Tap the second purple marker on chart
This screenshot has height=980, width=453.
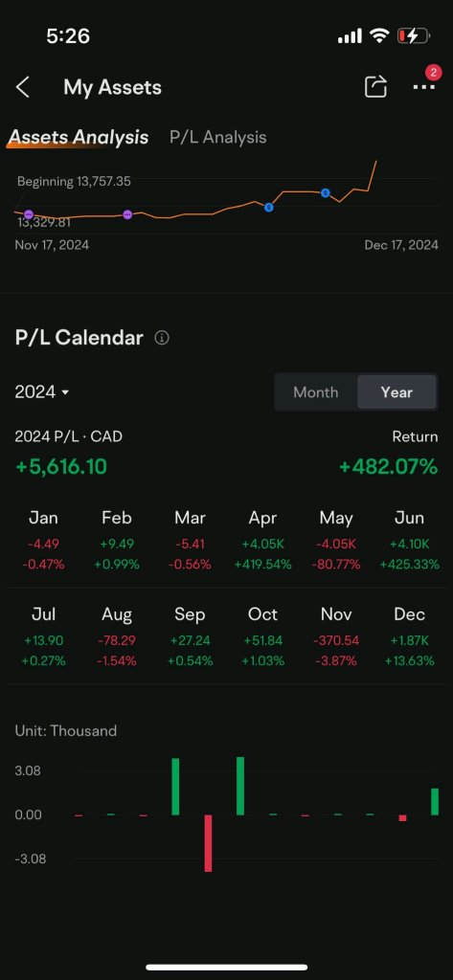tap(127, 215)
